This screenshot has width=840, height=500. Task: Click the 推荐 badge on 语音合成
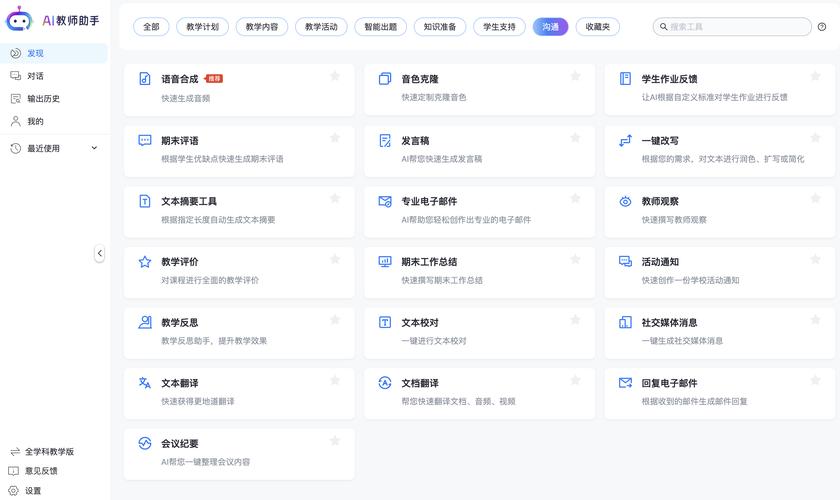click(x=214, y=78)
